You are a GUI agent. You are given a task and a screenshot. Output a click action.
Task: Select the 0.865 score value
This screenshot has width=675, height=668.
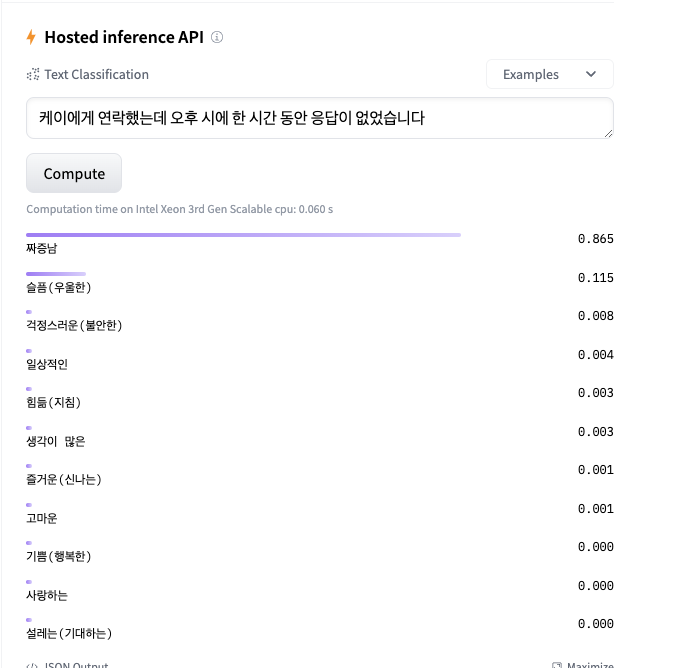[x=596, y=239]
